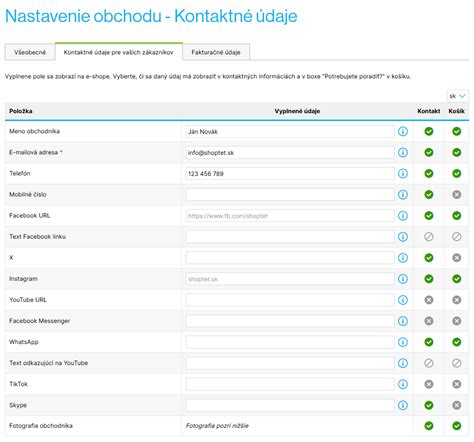The height and width of the screenshot is (442, 474).
Task: Click info icon for Text Facebook linku
Action: [x=403, y=237]
